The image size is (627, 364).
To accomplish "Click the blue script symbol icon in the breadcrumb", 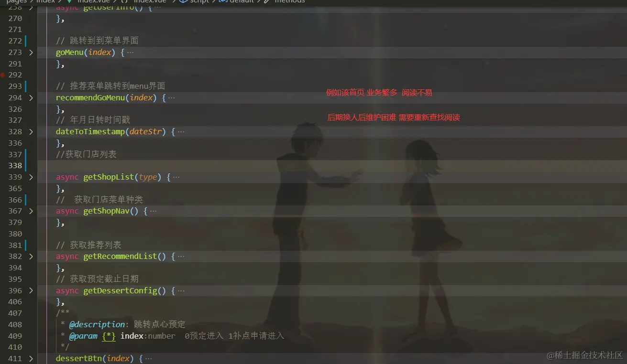I will tap(184, 1).
